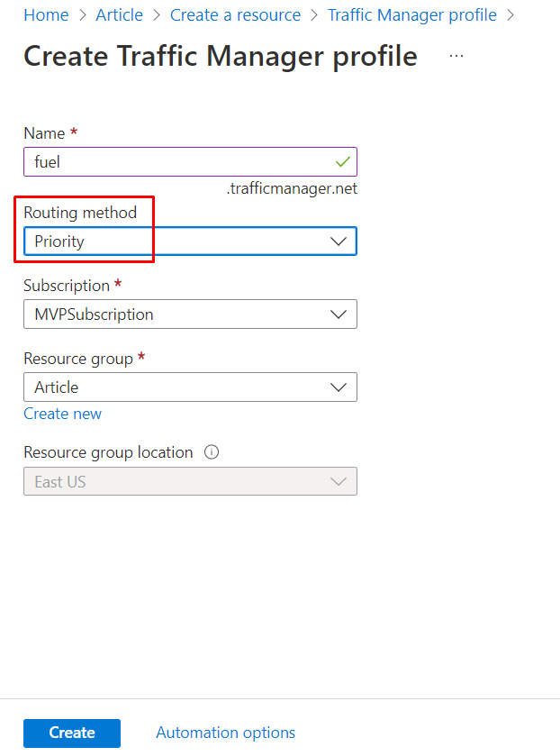The image size is (560, 756).
Task: Click the Resource group chevron arrow
Action: pos(339,387)
